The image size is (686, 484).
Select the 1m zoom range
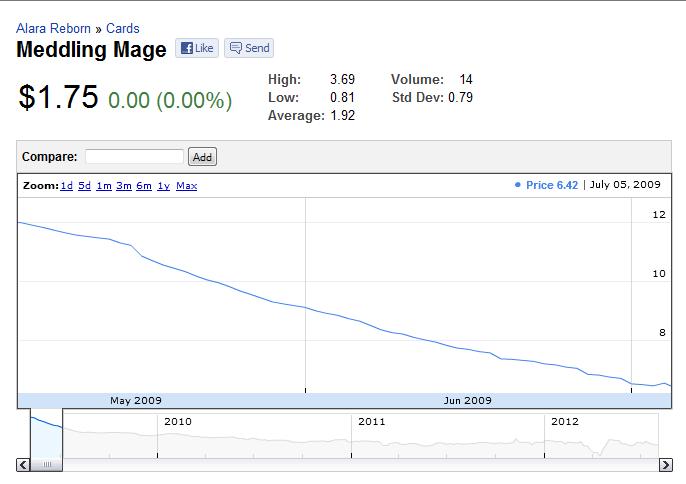click(x=103, y=186)
